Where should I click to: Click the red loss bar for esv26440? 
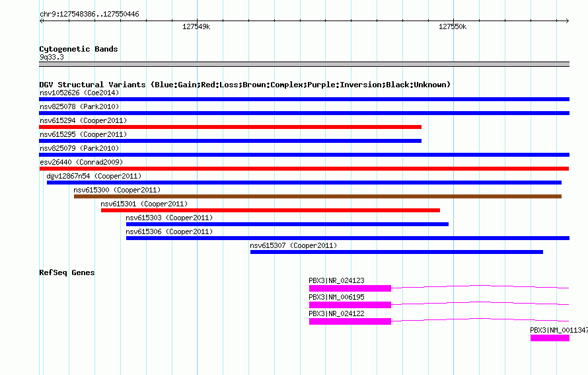point(304,169)
